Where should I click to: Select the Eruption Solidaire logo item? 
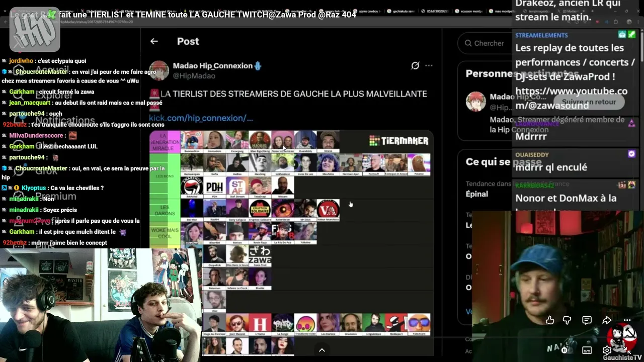click(x=260, y=209)
